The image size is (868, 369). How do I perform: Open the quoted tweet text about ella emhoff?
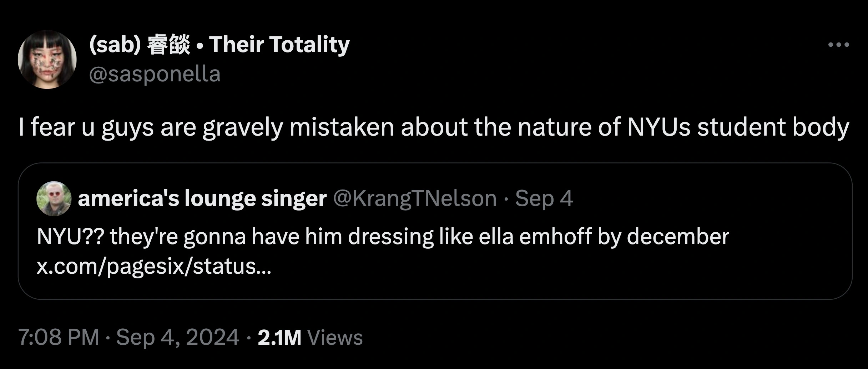coord(383,237)
